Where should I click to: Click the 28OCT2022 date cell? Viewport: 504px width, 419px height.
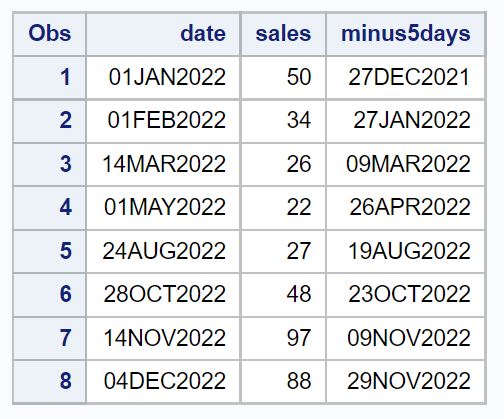click(163, 294)
